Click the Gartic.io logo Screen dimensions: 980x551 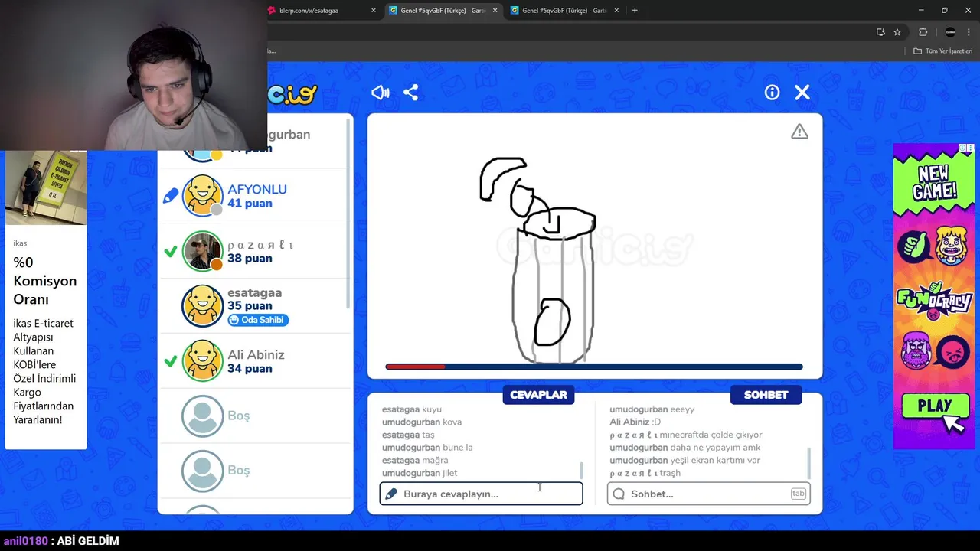coord(292,93)
